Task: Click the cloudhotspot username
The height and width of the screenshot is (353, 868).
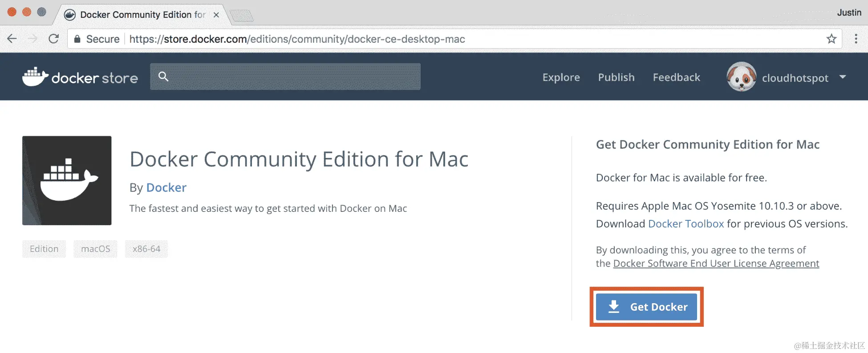Action: point(795,78)
